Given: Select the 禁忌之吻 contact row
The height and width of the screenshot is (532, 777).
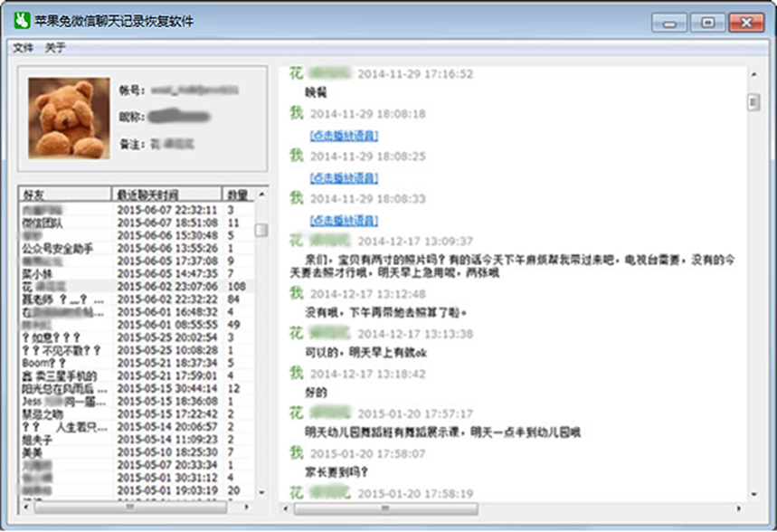Looking at the screenshot, I should tap(43, 413).
